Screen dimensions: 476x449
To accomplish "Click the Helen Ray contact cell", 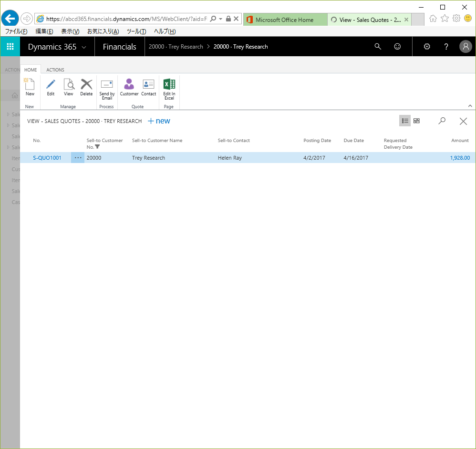I will click(x=230, y=158).
